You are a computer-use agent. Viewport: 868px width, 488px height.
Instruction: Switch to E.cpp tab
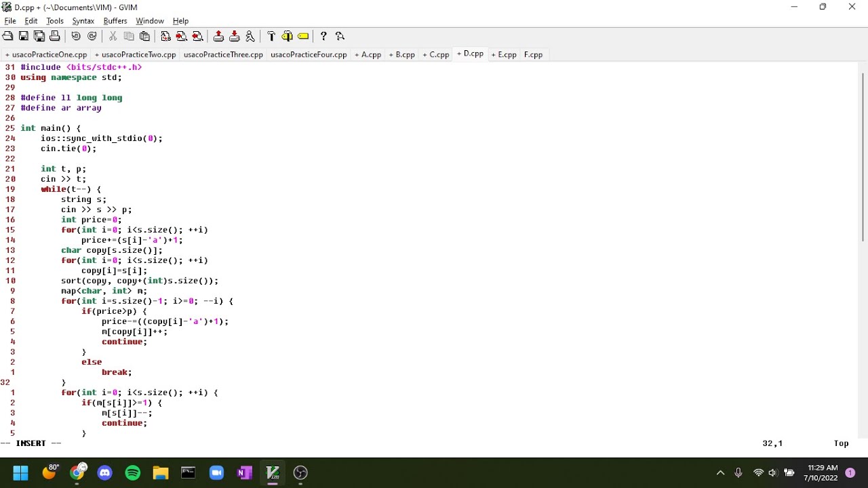[x=504, y=54]
